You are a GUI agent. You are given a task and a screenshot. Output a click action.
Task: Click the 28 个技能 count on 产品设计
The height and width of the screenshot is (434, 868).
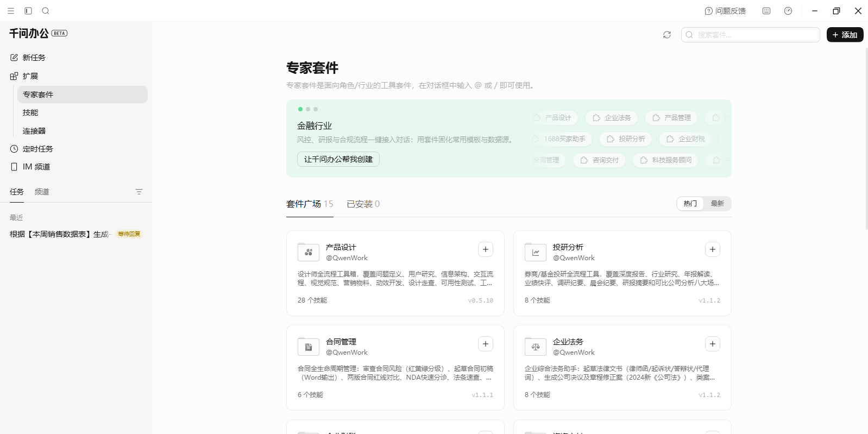[x=312, y=300]
